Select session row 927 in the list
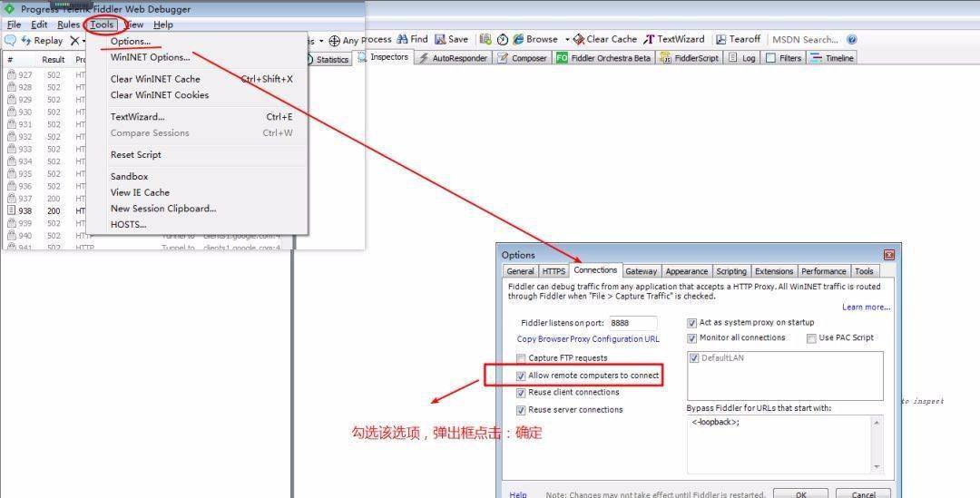 click(45, 75)
